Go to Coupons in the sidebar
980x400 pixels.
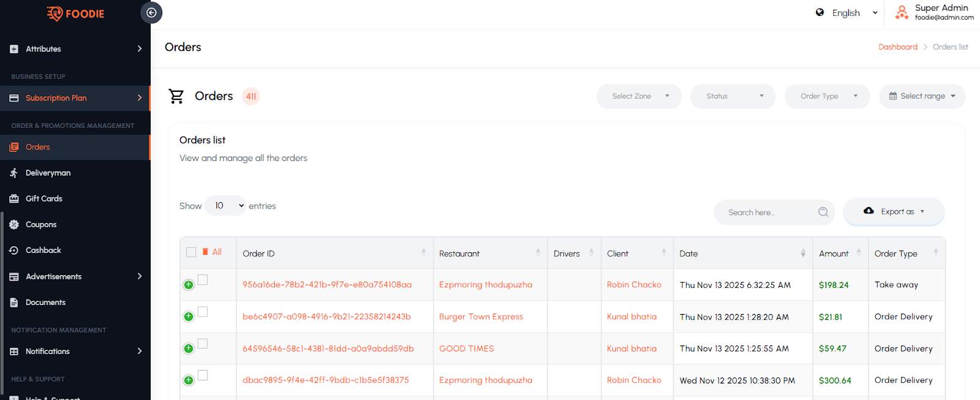coord(41,224)
